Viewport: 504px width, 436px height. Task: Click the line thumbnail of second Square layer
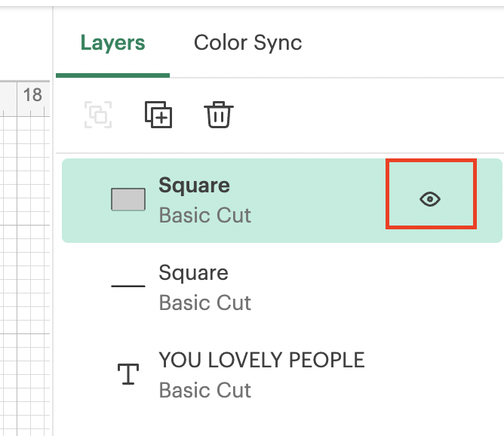pos(128,287)
